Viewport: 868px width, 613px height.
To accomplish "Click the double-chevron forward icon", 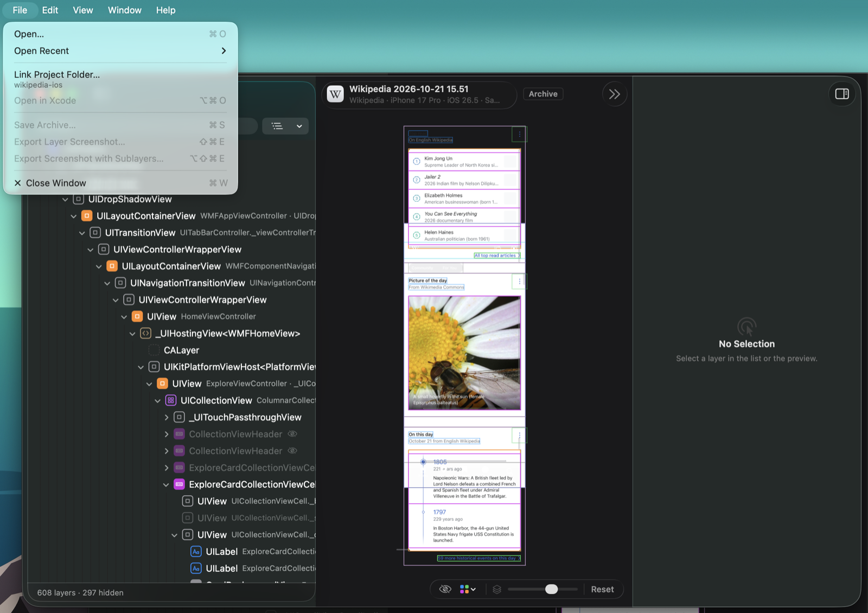I will pyautogui.click(x=614, y=94).
